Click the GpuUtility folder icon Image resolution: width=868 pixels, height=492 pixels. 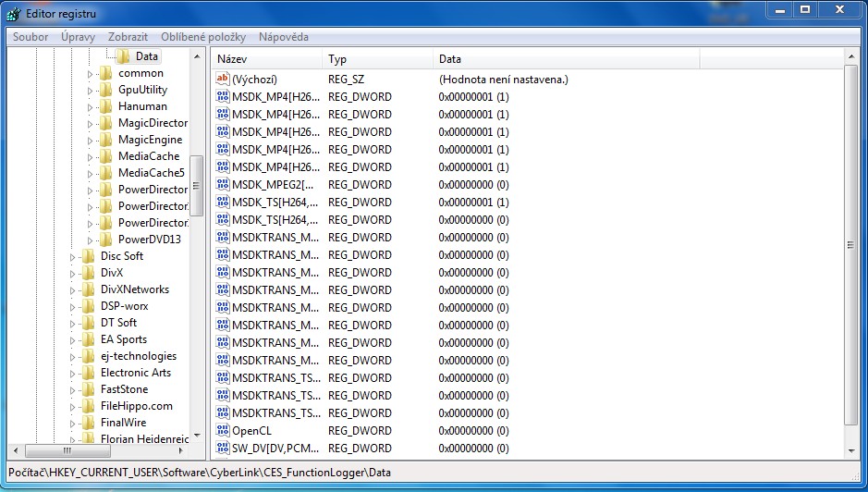click(105, 90)
